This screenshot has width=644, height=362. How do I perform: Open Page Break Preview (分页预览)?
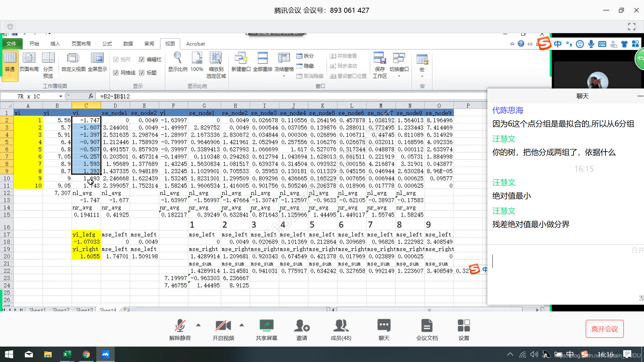pyautogui.click(x=48, y=65)
